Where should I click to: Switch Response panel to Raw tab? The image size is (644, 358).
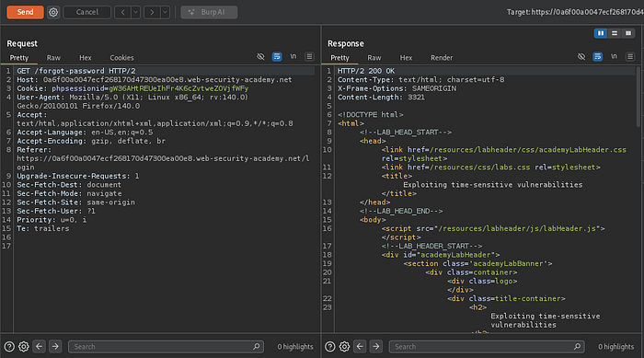click(374, 58)
